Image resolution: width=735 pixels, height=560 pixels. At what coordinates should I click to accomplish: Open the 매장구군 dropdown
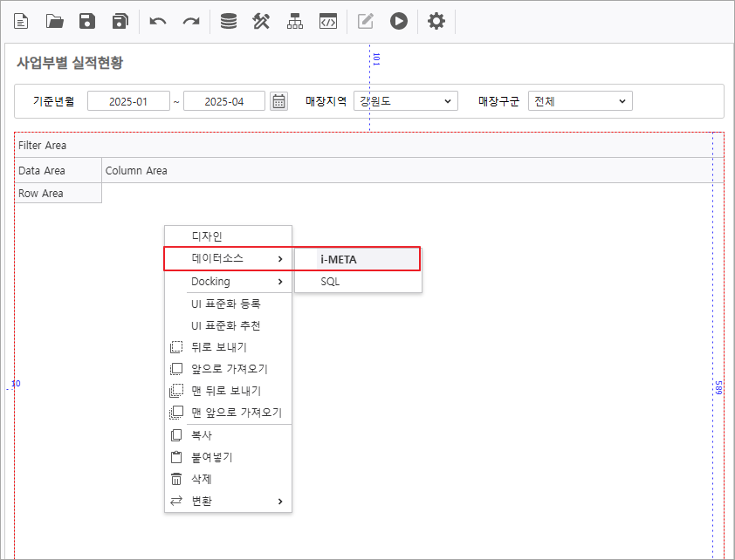[580, 101]
